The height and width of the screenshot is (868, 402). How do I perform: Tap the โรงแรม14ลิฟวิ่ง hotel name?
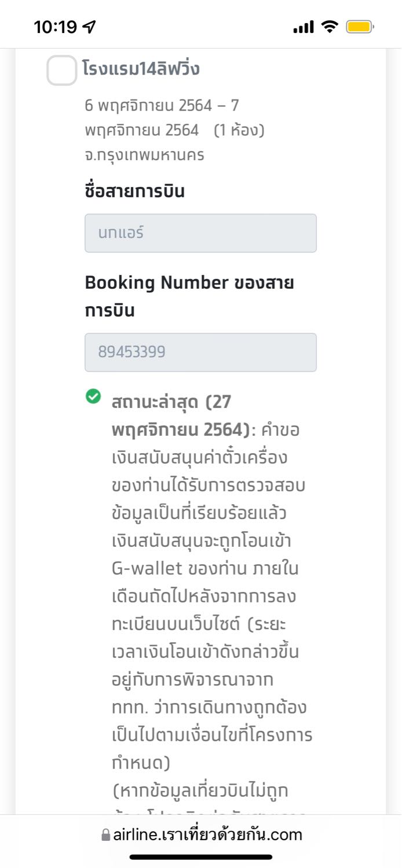point(141,69)
